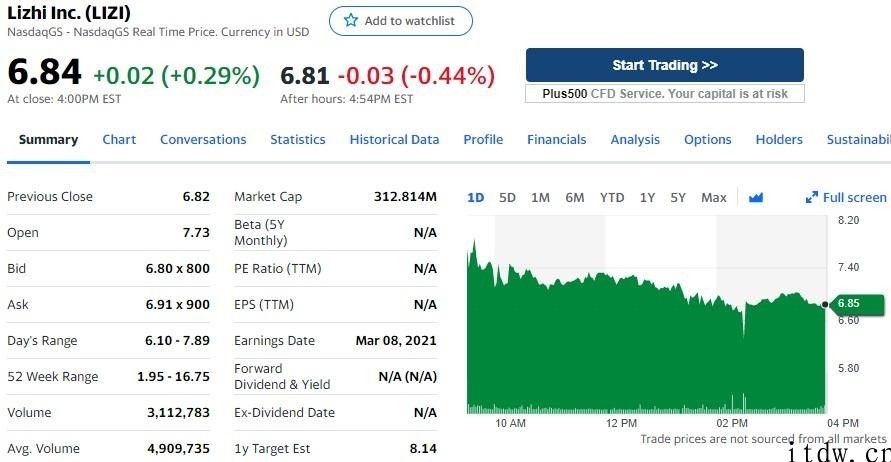Add LIZI to watchlist

coord(401,21)
